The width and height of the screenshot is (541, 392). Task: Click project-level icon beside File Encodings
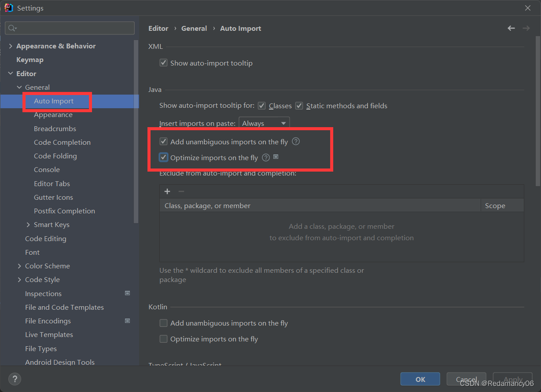pyautogui.click(x=128, y=321)
